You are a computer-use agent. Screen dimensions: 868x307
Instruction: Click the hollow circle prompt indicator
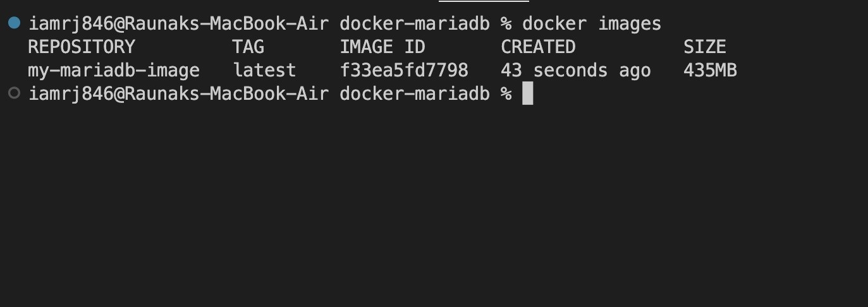(15, 93)
